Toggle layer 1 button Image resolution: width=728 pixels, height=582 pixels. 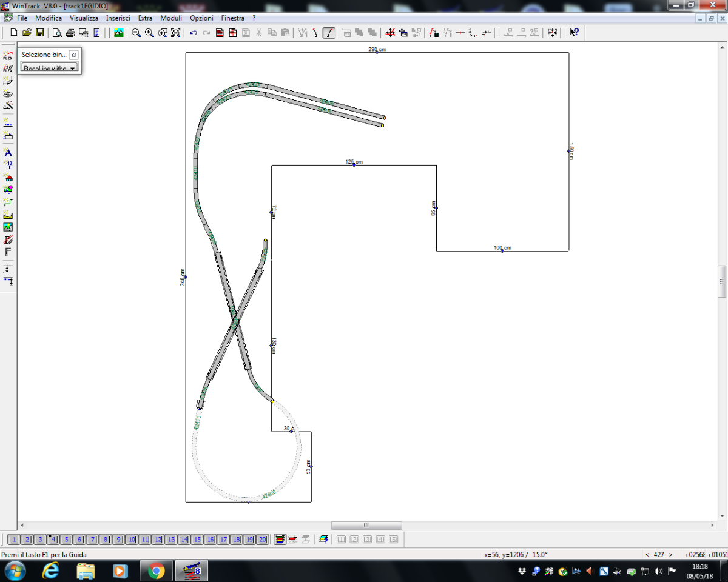[13, 540]
